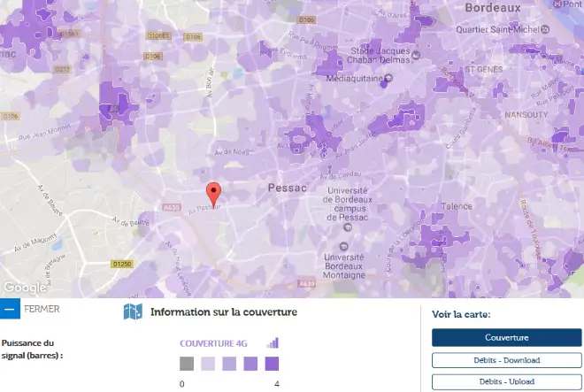Select the Couverture map view button
The width and height of the screenshot is (584, 392).
506,338
